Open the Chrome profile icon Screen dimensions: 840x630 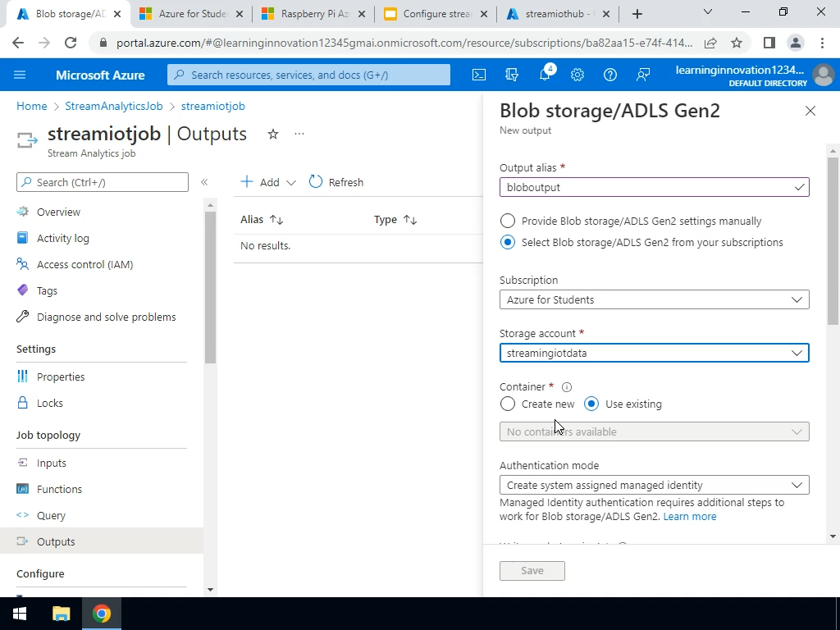click(796, 43)
